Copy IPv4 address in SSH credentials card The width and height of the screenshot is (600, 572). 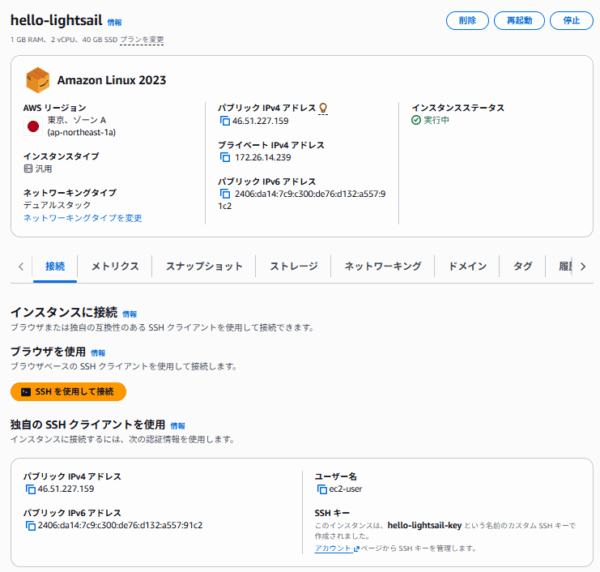(30, 489)
